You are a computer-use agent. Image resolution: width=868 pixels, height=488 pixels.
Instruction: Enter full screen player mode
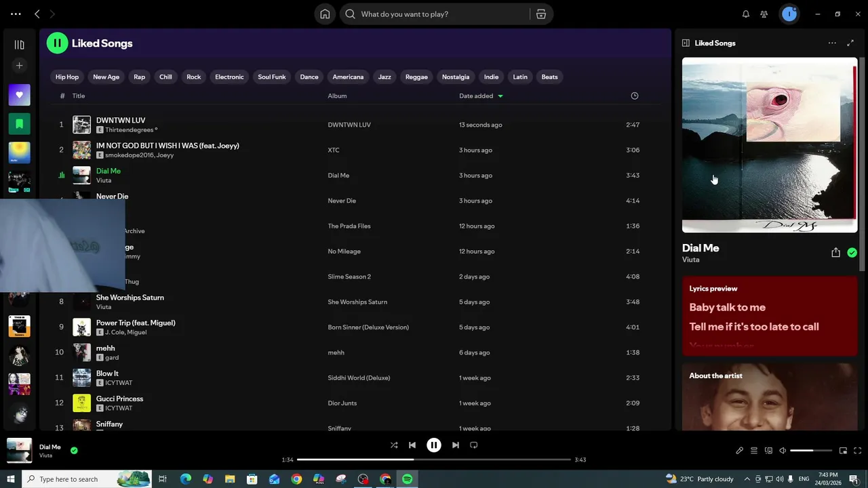point(857,451)
